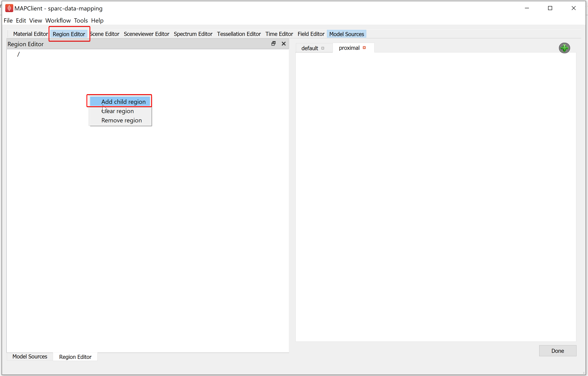Viewport: 588px width, 376px height.
Task: Close the MAPClient window
Action: tap(574, 8)
